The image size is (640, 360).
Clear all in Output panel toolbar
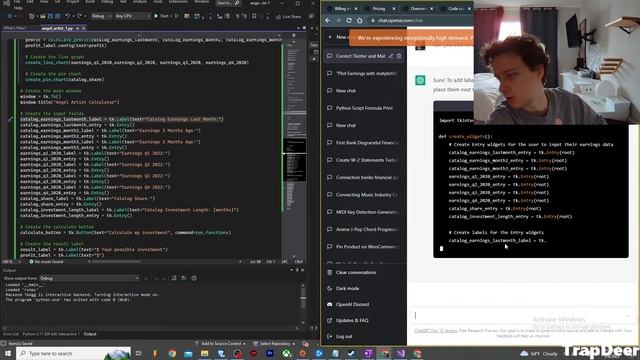pyautogui.click(x=174, y=278)
